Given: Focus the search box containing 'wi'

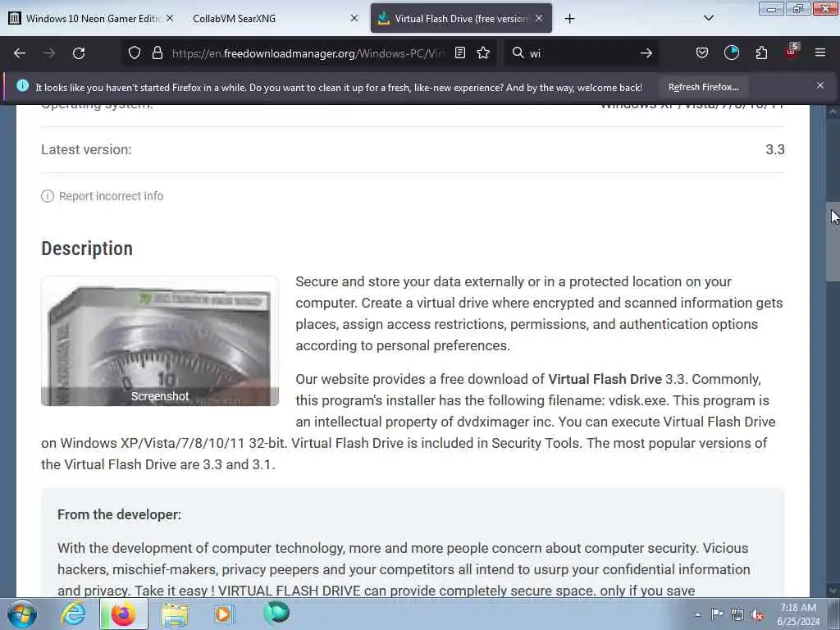Looking at the screenshot, I should (x=582, y=53).
